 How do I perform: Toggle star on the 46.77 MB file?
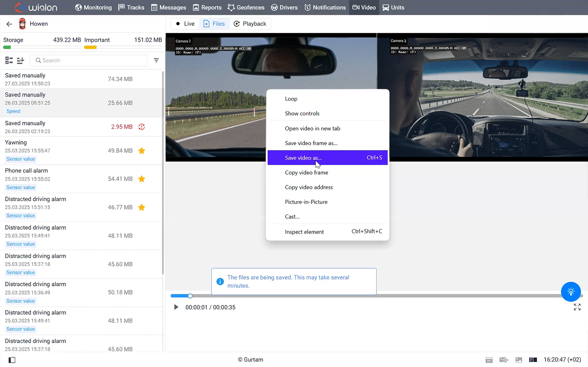point(141,207)
